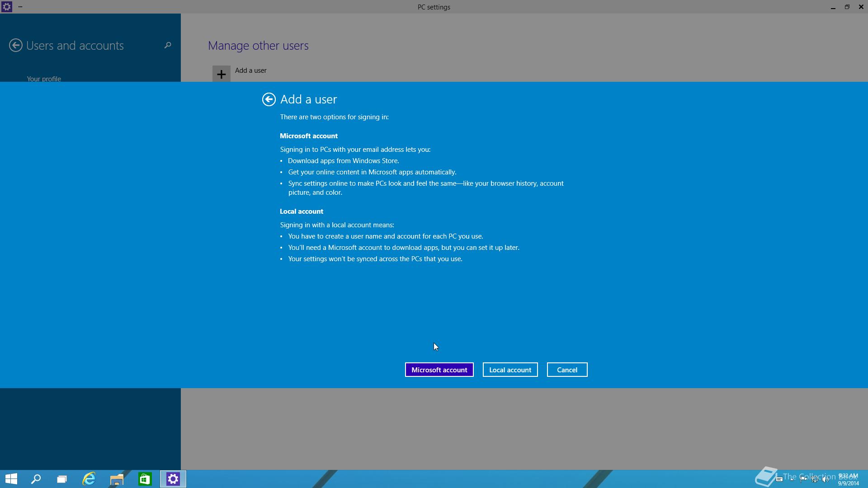Go back from Users and accounts
Viewport: 868px width, 488px height.
pyautogui.click(x=16, y=45)
